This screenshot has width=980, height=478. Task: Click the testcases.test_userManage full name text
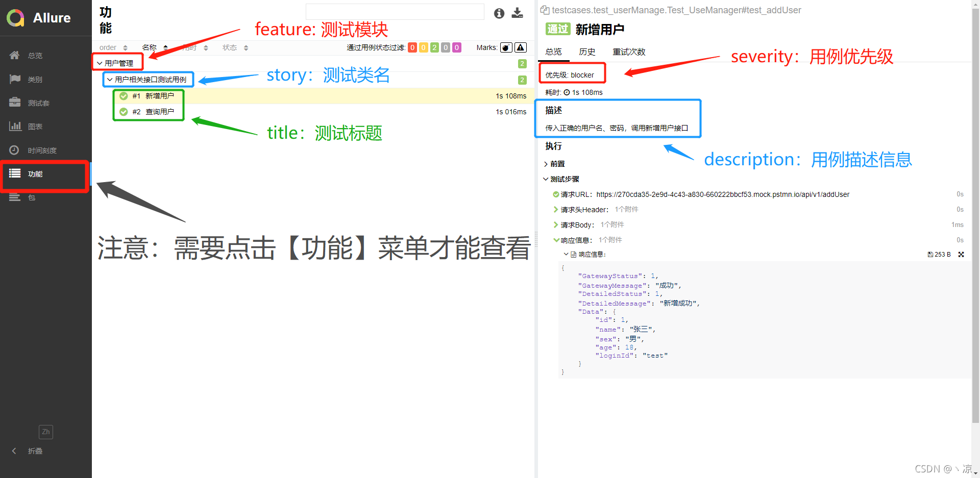coord(677,10)
